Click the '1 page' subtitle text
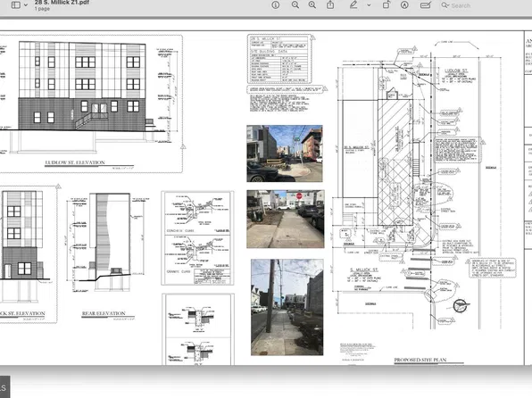Image resolution: width=532 pixels, height=398 pixels. click(42, 9)
